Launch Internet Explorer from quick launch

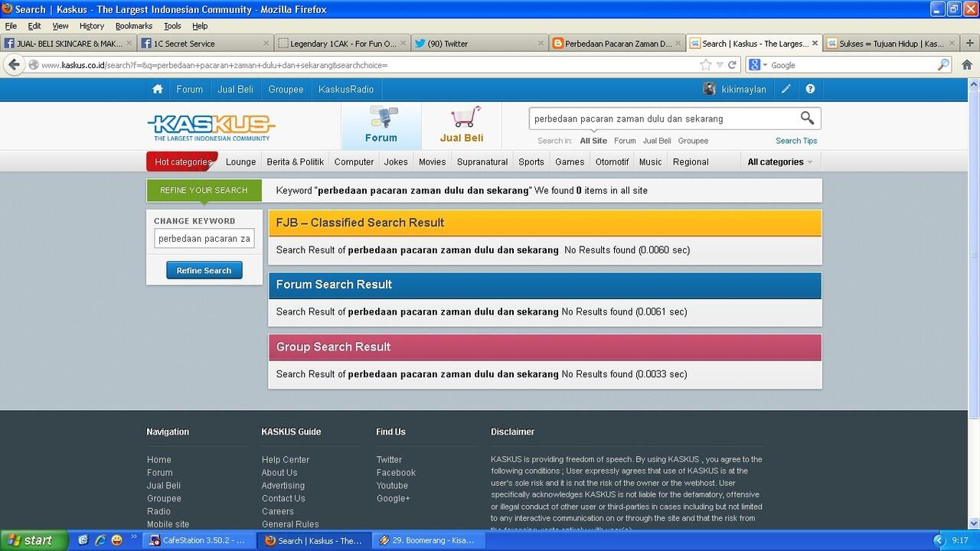point(100,540)
